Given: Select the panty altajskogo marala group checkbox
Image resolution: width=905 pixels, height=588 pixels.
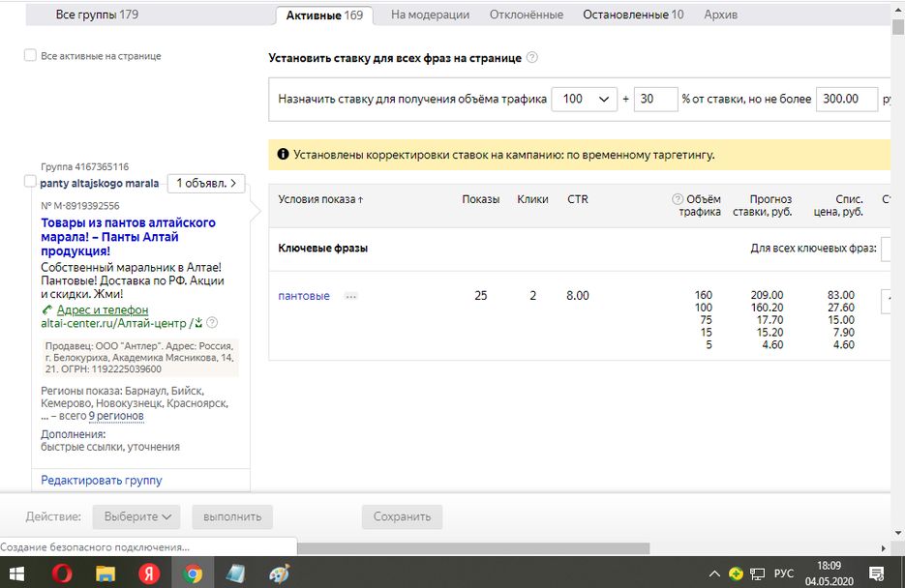Looking at the screenshot, I should pyautogui.click(x=30, y=182).
